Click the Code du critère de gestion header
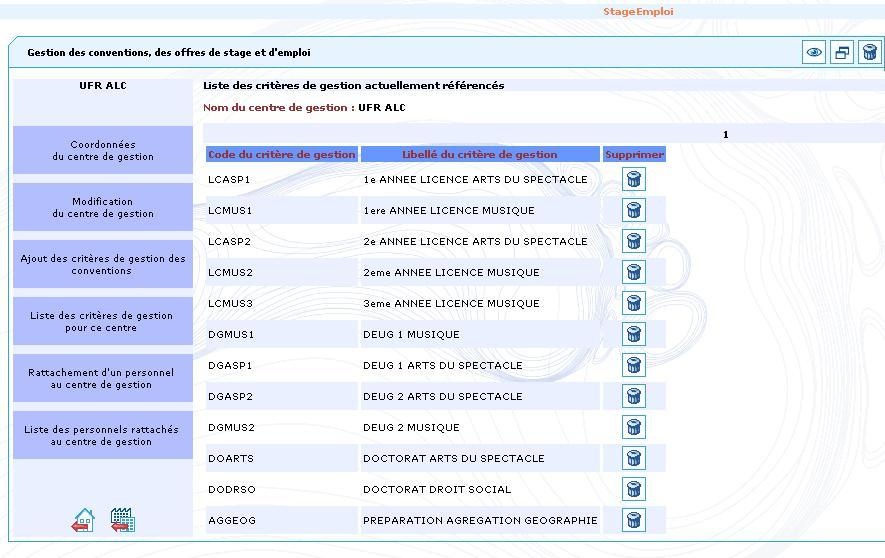Image resolution: width=885 pixels, height=558 pixels. click(x=282, y=154)
